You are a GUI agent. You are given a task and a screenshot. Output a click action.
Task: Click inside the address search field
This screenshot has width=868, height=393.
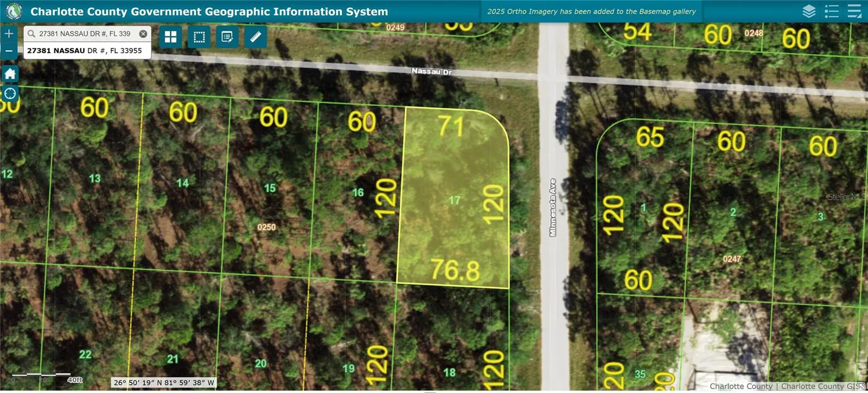tap(84, 34)
